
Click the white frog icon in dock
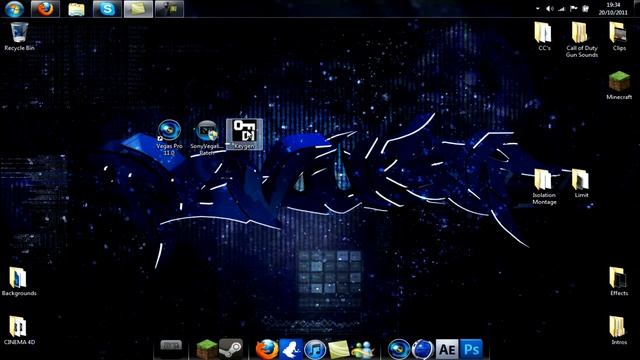point(291,349)
